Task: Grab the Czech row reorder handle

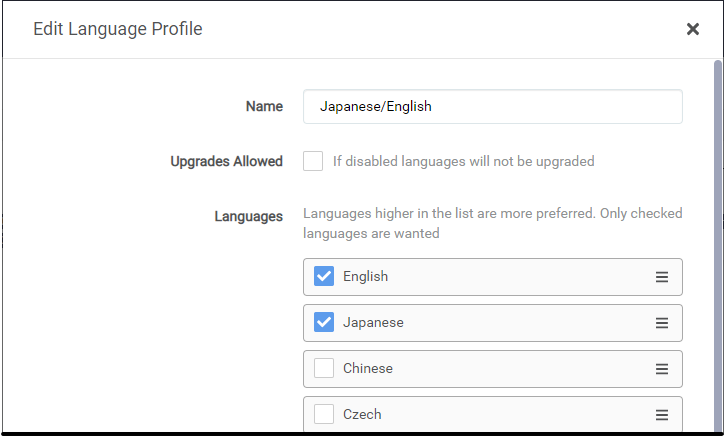Action: point(662,415)
